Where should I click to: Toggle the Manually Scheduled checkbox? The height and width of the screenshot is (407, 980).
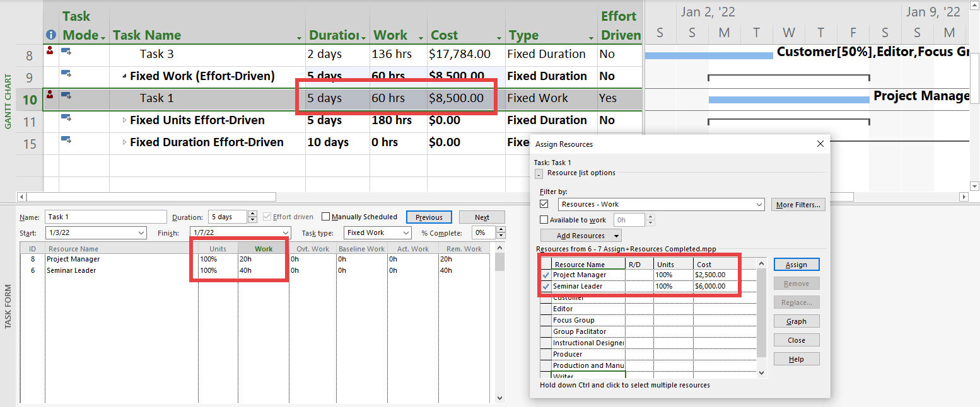tap(326, 217)
